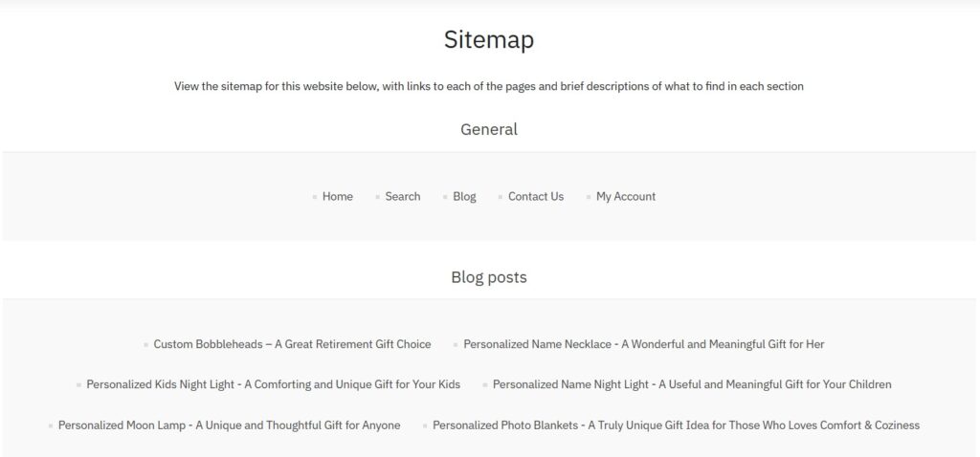Click the bullet marker beside Home
980x457 pixels.
(315, 198)
